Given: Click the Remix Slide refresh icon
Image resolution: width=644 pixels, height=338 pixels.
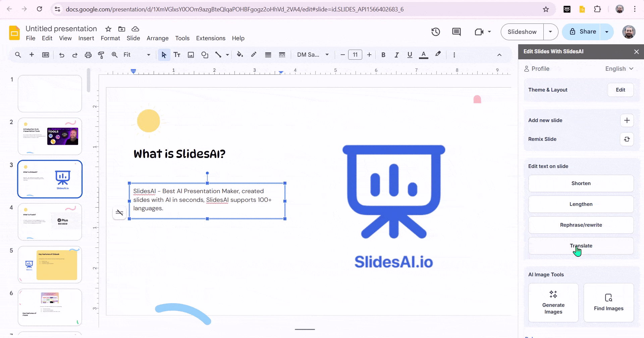Looking at the screenshot, I should tap(627, 139).
